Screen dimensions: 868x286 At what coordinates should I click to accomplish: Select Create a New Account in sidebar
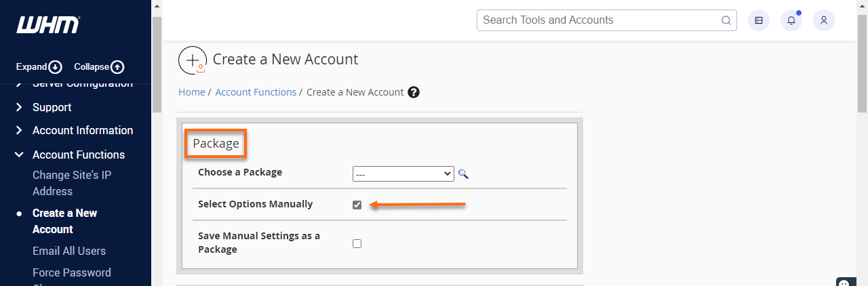[x=64, y=221]
